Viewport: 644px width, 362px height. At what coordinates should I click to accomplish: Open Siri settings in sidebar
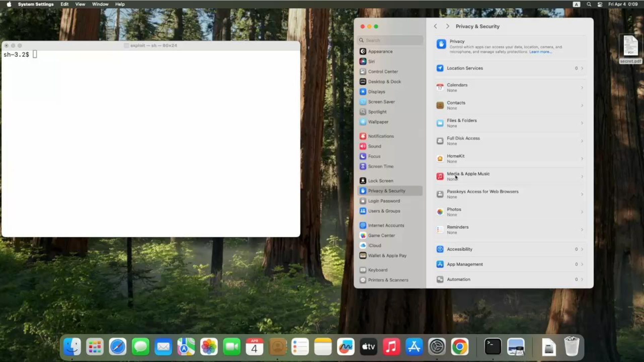(x=390, y=61)
